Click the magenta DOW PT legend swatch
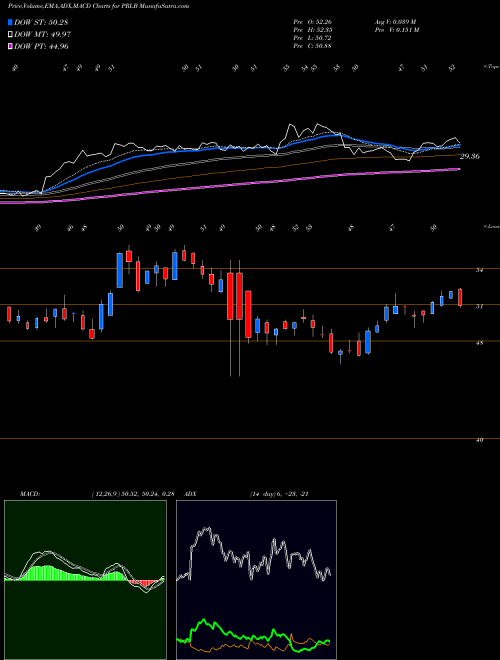 10,46
